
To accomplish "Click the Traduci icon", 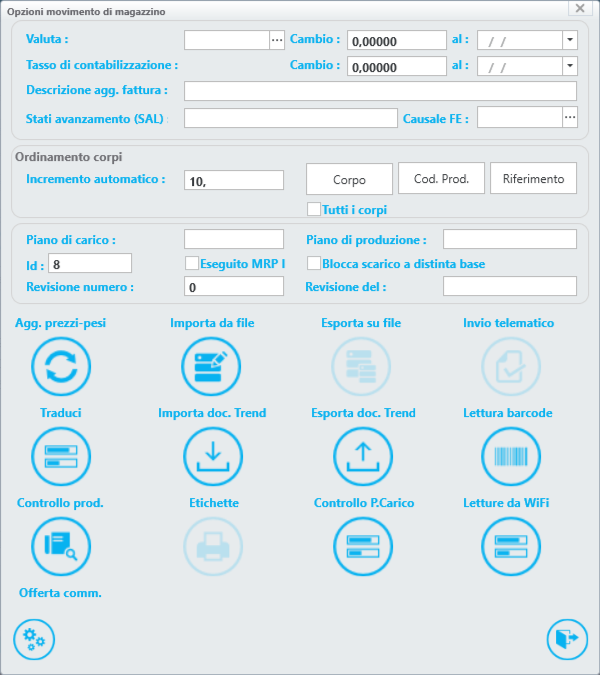I will (61, 456).
